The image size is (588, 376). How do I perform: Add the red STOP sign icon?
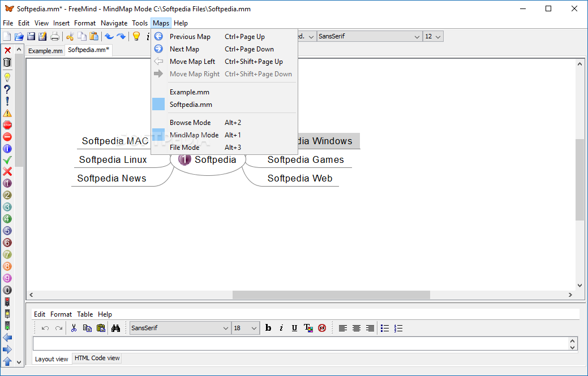pyautogui.click(x=7, y=125)
